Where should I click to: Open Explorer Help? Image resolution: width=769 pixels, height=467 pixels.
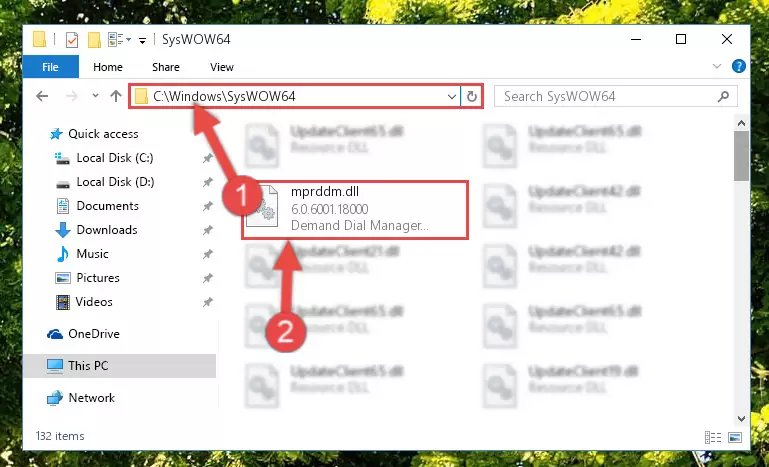tap(739, 66)
